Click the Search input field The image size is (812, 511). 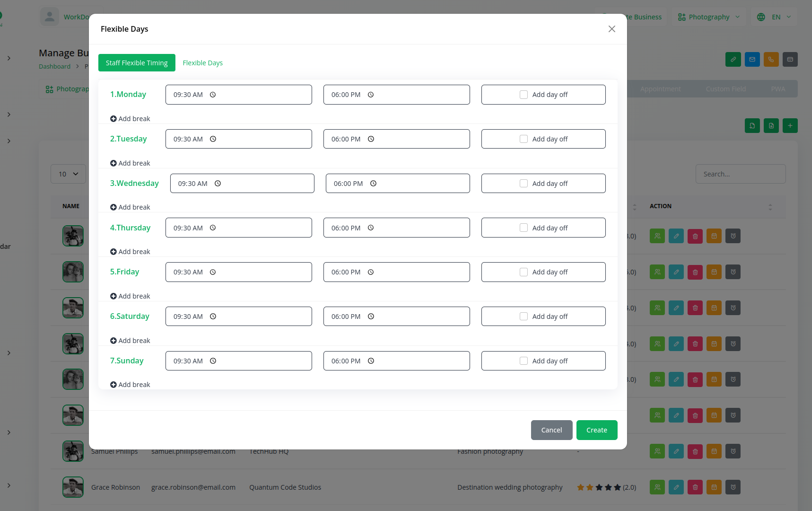point(741,174)
